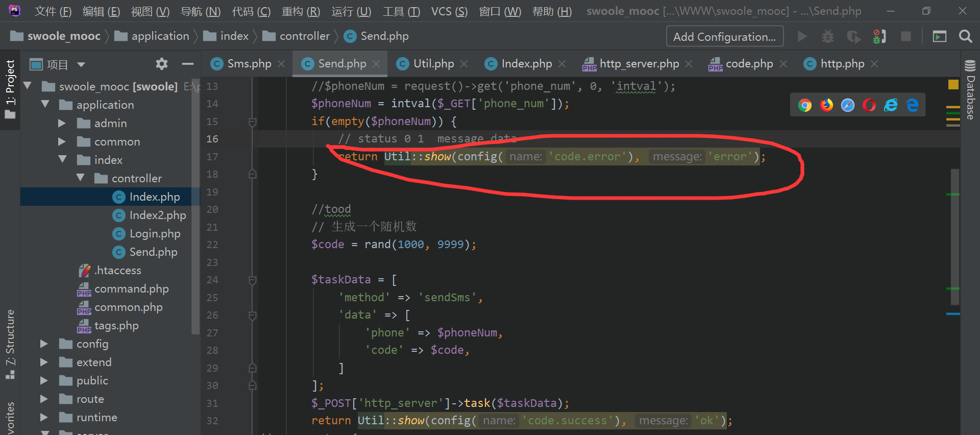Viewport: 980px width, 435px height.
Task: Click Add Configuration... button
Action: tap(724, 37)
